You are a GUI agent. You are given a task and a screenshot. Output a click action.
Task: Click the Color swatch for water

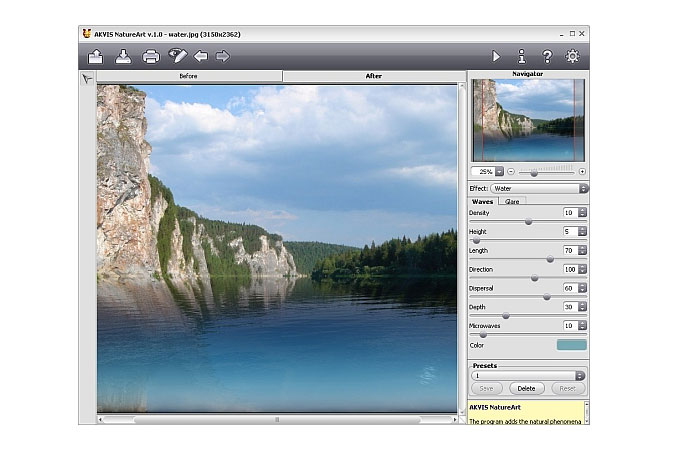(x=571, y=345)
